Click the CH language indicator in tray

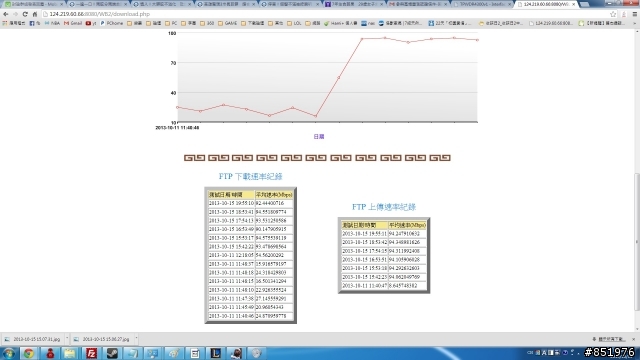tap(530, 353)
